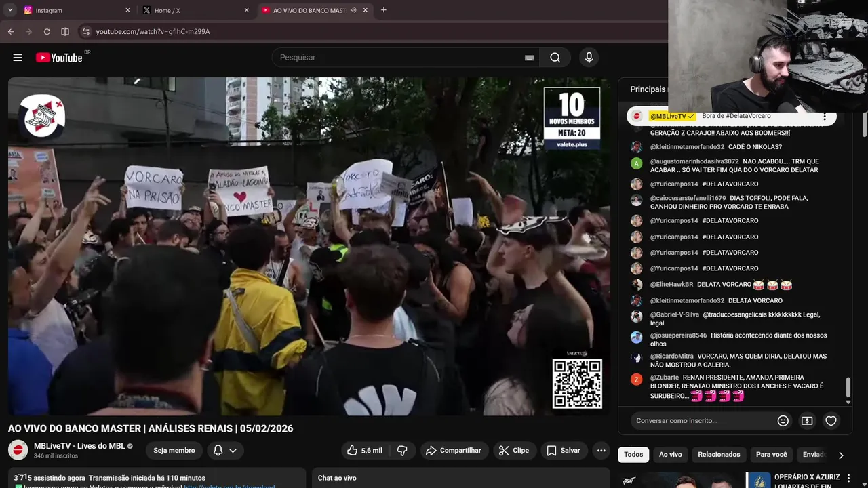The image size is (868, 488).
Task: Go to the YouTube home logo
Action: 59,58
